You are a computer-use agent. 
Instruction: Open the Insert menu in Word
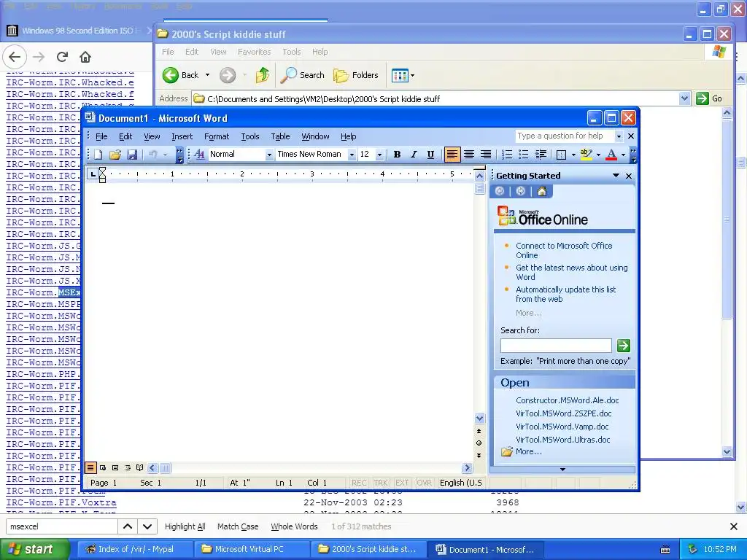pyautogui.click(x=182, y=136)
